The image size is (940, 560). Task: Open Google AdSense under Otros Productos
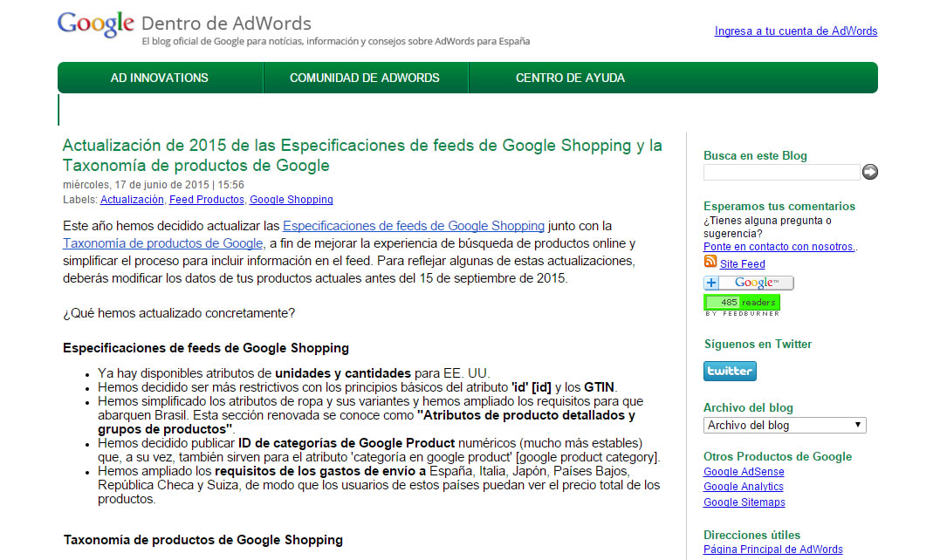(744, 471)
